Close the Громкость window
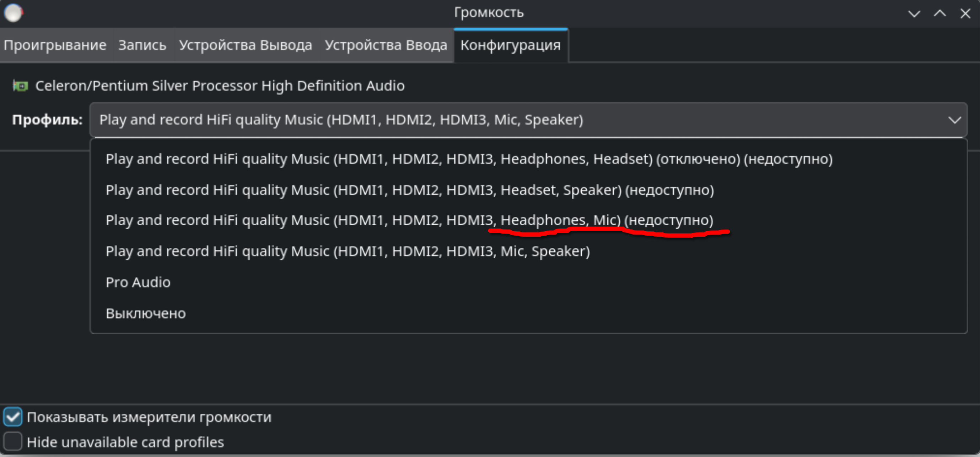Screen dimensions: 980x457 965,14
